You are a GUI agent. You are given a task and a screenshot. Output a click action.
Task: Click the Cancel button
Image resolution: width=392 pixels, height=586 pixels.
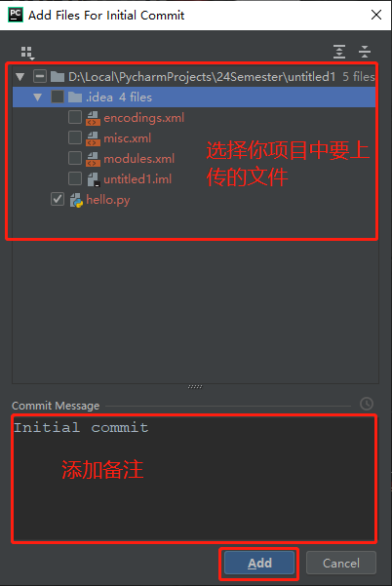click(x=340, y=563)
